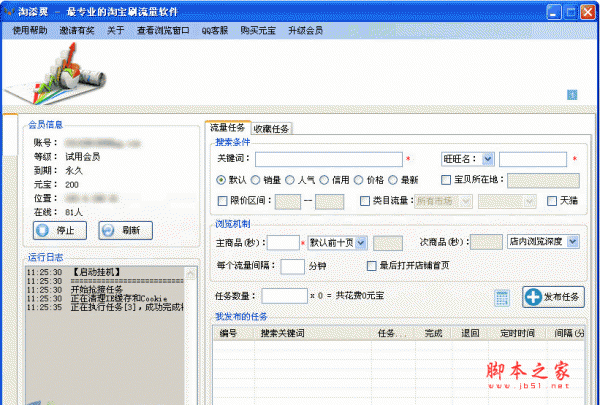Viewport: 600px width, 405px height.
Task: Click 查看浏览窗口 in the menu bar
Action: pos(163,31)
